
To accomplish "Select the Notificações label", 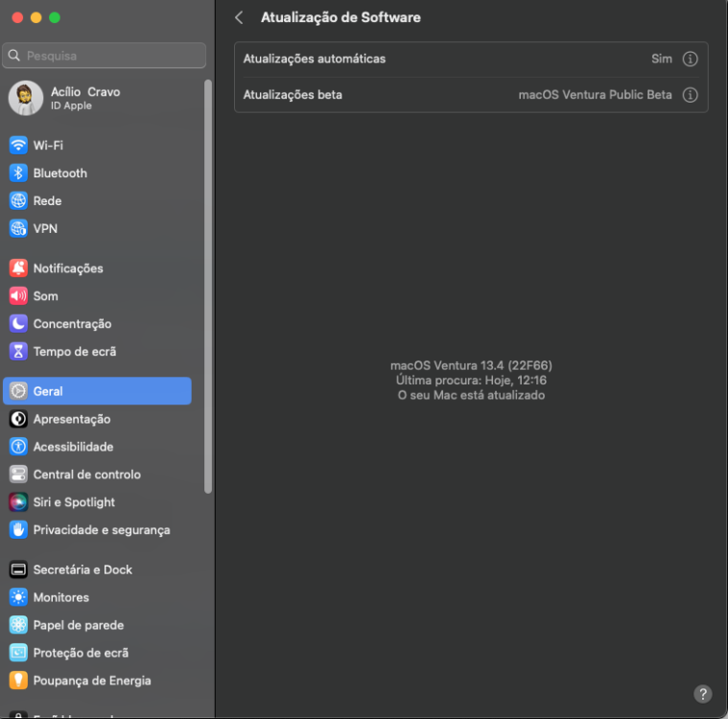I will [x=68, y=268].
